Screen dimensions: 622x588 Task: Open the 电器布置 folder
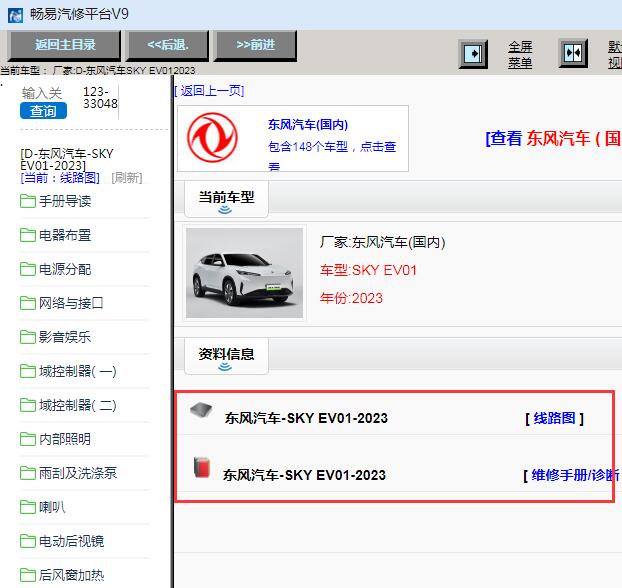56,235
